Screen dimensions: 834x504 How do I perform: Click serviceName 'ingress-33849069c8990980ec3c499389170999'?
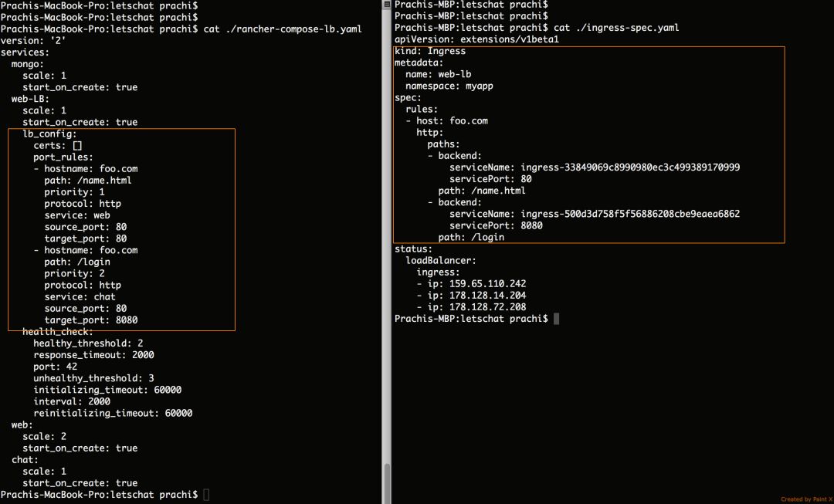point(630,167)
